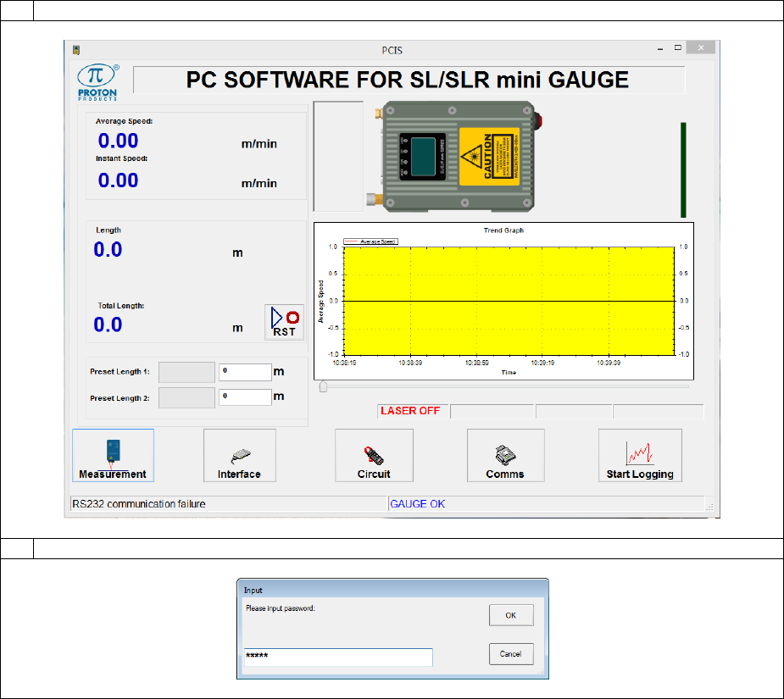The image size is (784, 699).
Task: Open the Measurement page
Action: 113,456
